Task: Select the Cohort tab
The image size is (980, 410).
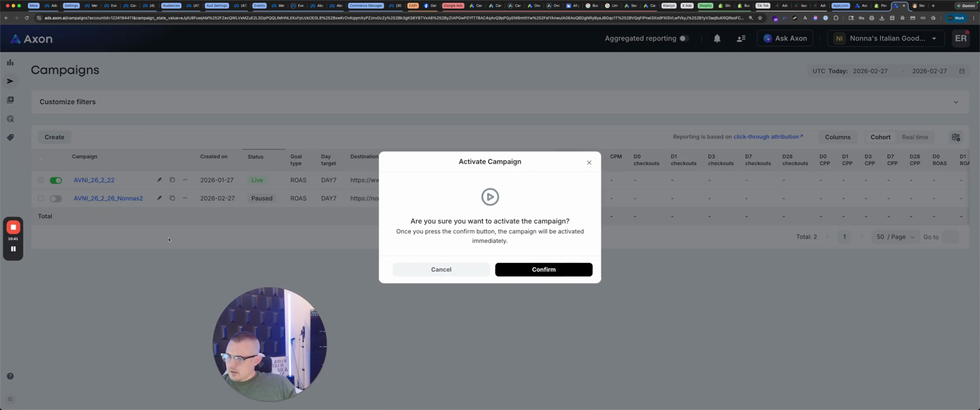Action: (x=880, y=137)
